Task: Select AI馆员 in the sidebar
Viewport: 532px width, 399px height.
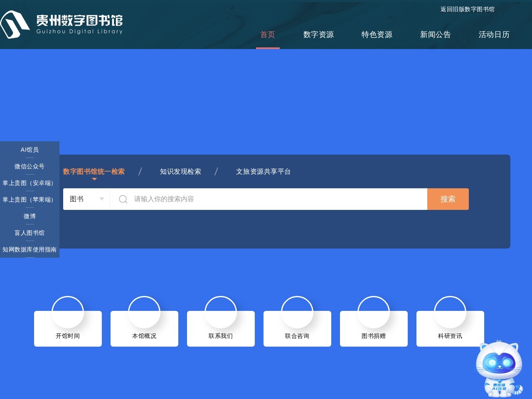Action: 30,150
